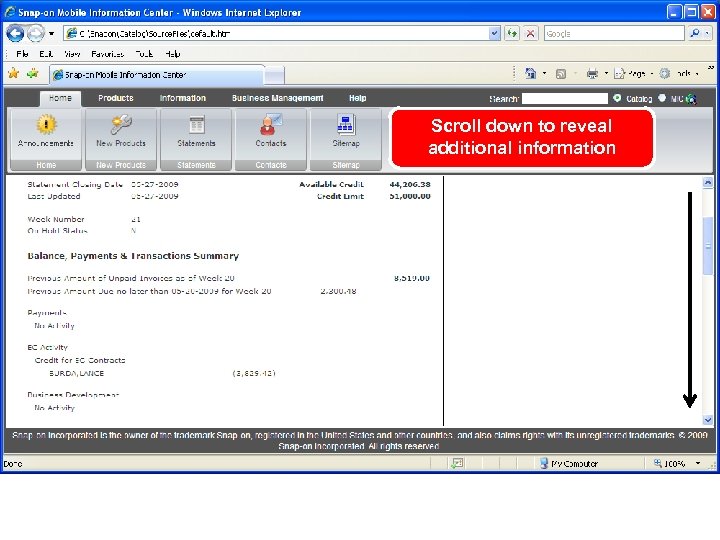The image size is (720, 540).
Task: Click the page Search input field
Action: (x=565, y=99)
